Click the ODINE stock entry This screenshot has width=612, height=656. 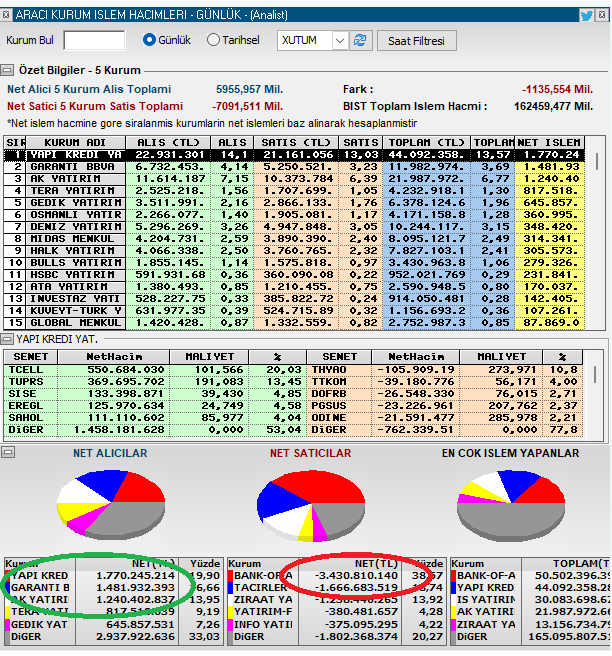(x=445, y=418)
